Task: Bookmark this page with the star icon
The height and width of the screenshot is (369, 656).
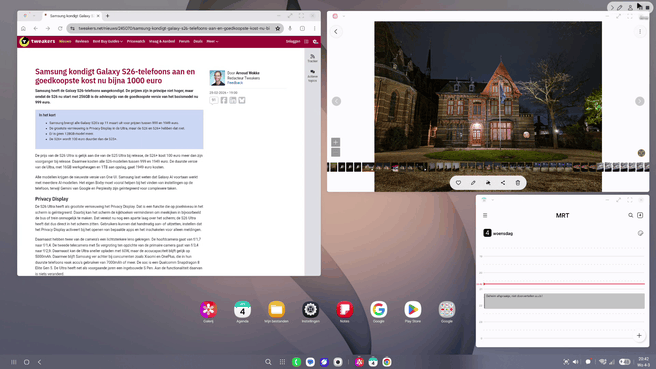Action: 277,28
